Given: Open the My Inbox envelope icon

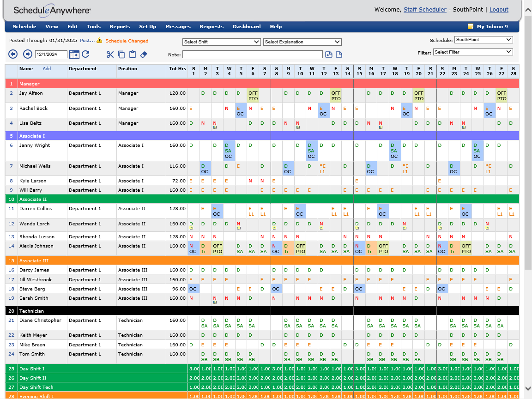Looking at the screenshot, I should 471,27.
